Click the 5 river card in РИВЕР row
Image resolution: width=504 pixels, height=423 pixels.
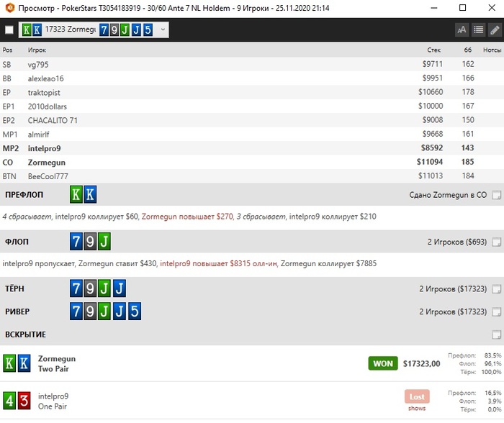(x=135, y=311)
